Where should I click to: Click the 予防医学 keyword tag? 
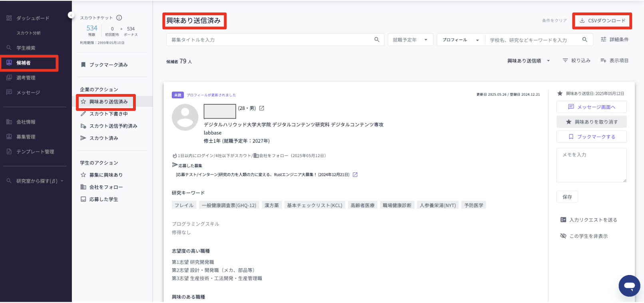pos(474,205)
